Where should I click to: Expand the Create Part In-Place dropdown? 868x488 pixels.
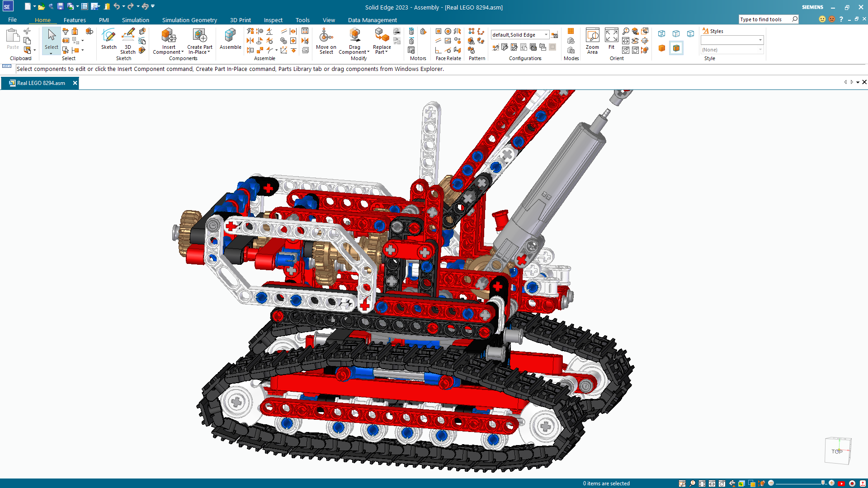click(209, 52)
